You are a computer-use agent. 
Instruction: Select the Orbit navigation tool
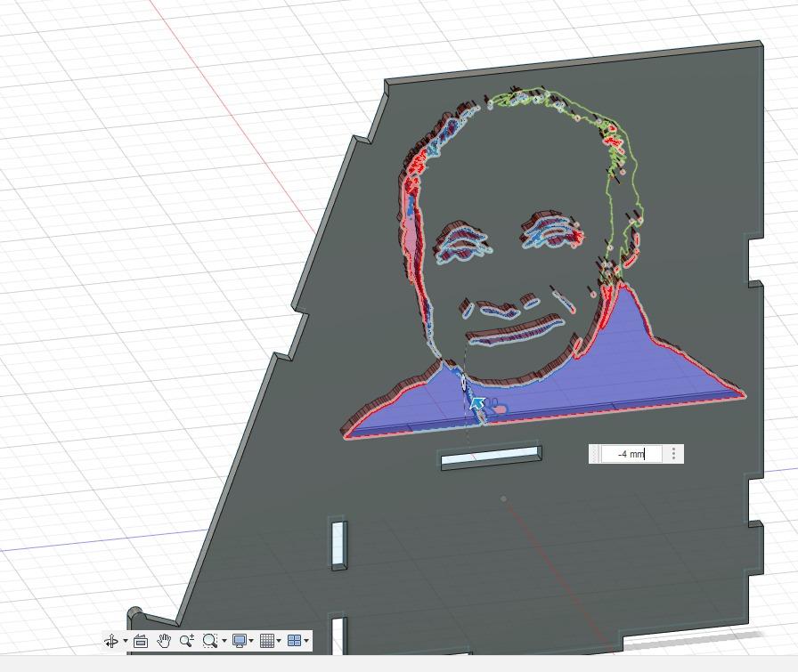111,641
